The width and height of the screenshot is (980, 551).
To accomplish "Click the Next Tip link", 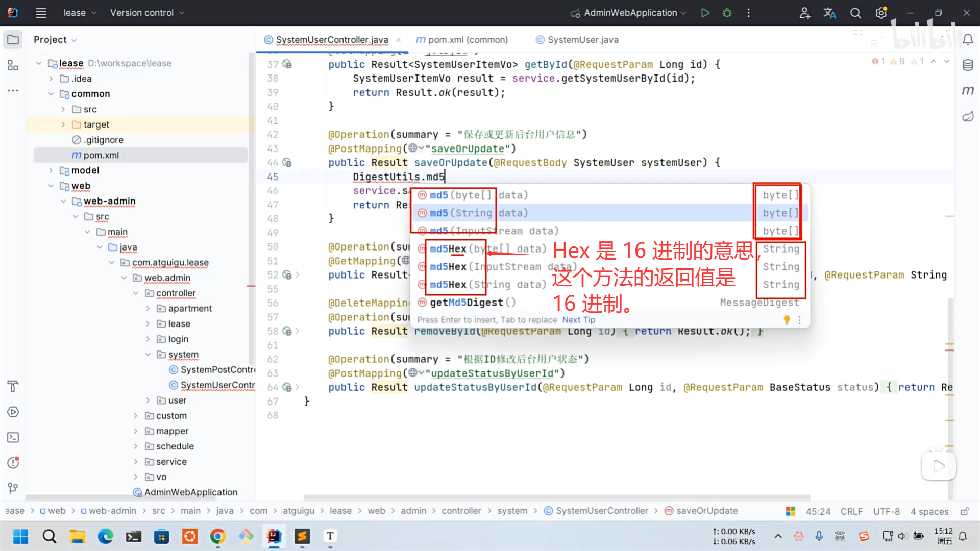I will point(578,320).
